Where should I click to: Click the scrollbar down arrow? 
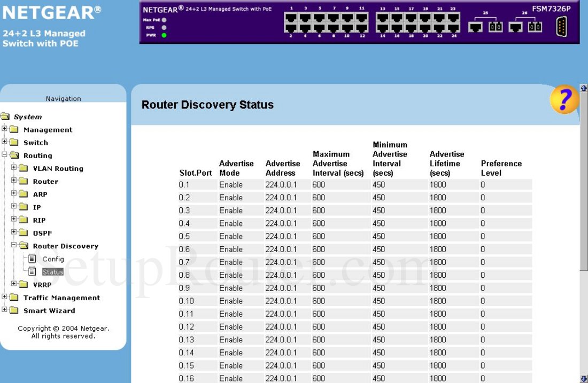click(584, 379)
